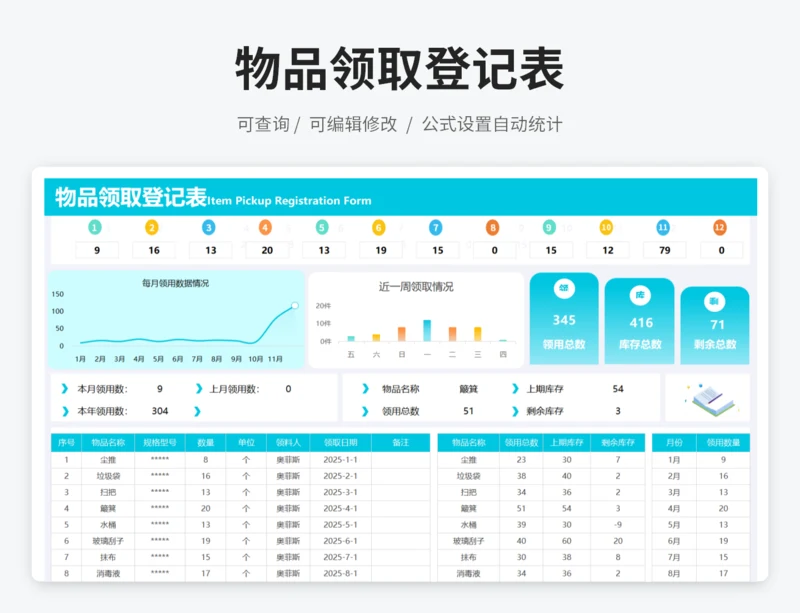800x613 pixels.
Task: Click the blue month 7 circle badge
Action: pos(435,227)
